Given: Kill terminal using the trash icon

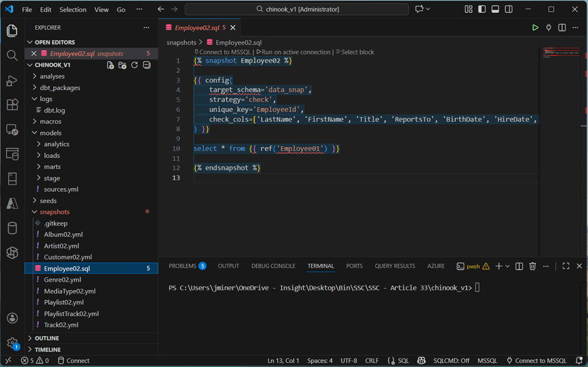Looking at the screenshot, I should [x=533, y=266].
